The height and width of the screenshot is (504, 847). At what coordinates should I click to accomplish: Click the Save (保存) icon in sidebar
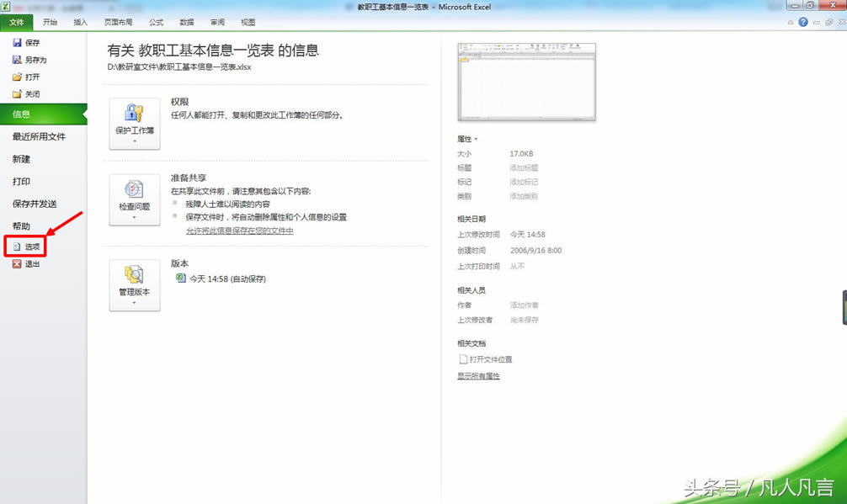point(18,43)
